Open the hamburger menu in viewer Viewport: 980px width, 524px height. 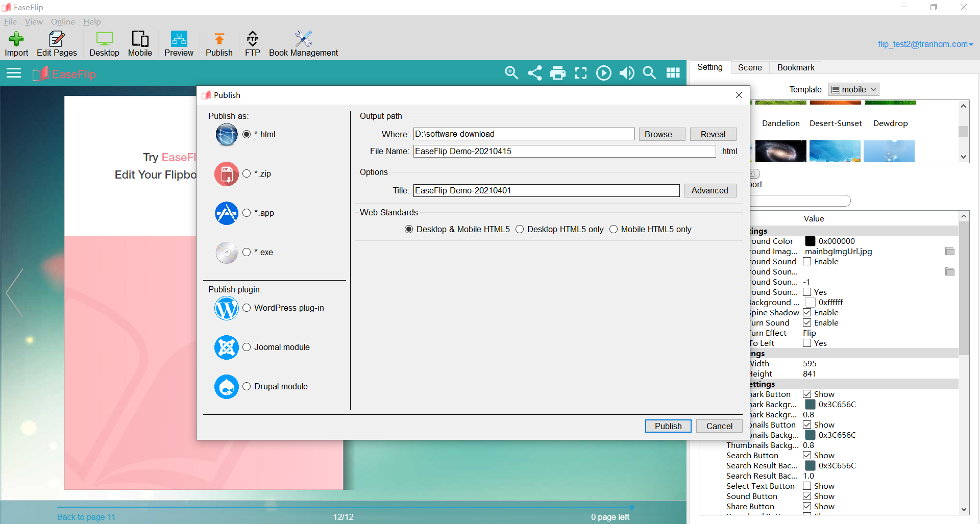click(14, 73)
